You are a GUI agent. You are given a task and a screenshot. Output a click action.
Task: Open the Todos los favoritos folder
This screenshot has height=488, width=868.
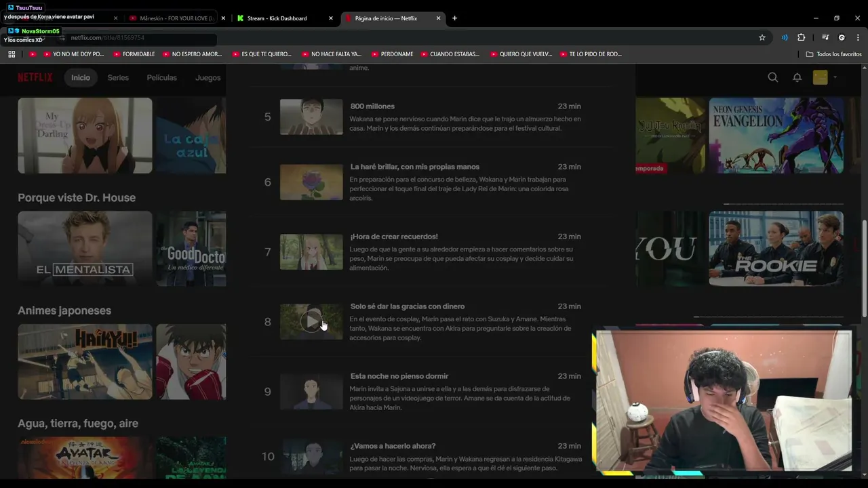[833, 54]
